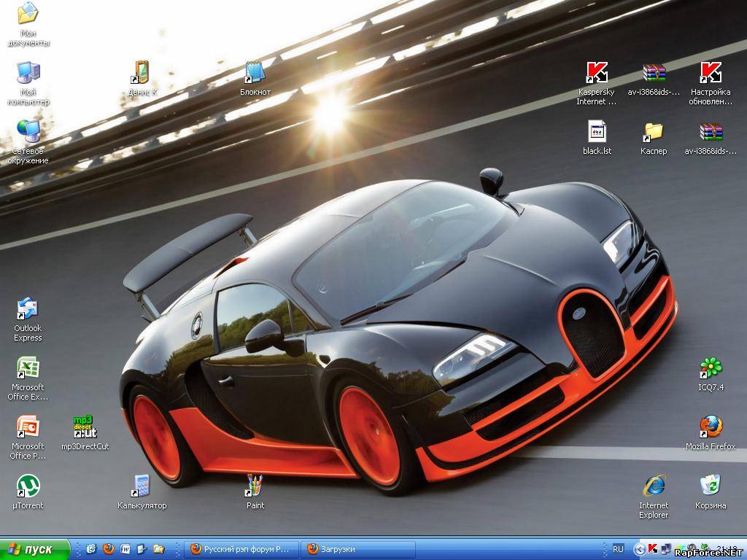Open Kaspersky Internet Security shortcut
The image size is (747, 560).
pyautogui.click(x=597, y=73)
